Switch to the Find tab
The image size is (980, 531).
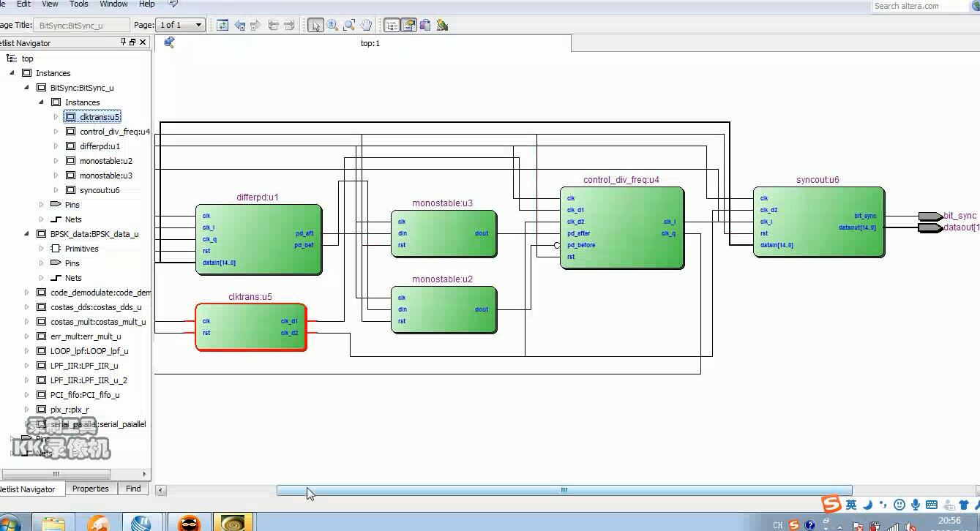click(133, 489)
